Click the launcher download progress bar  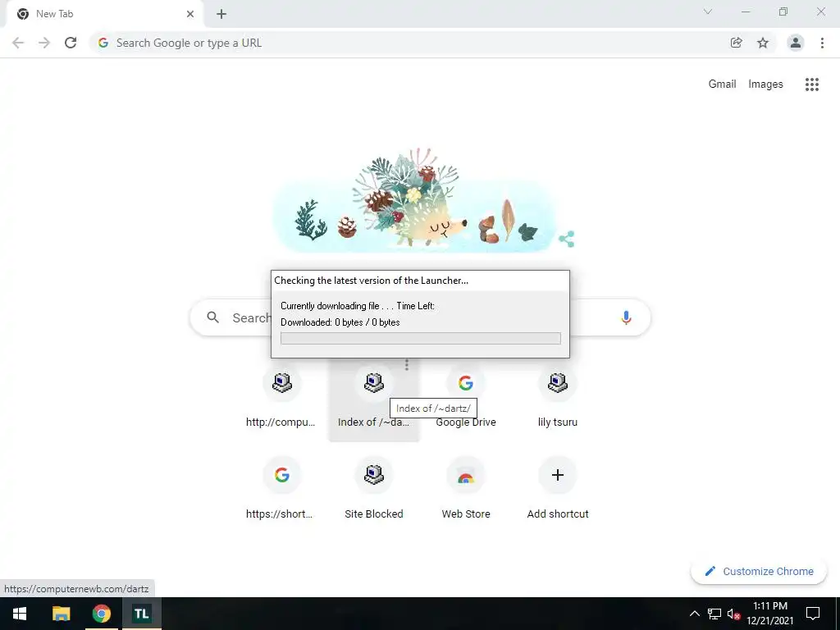point(421,338)
